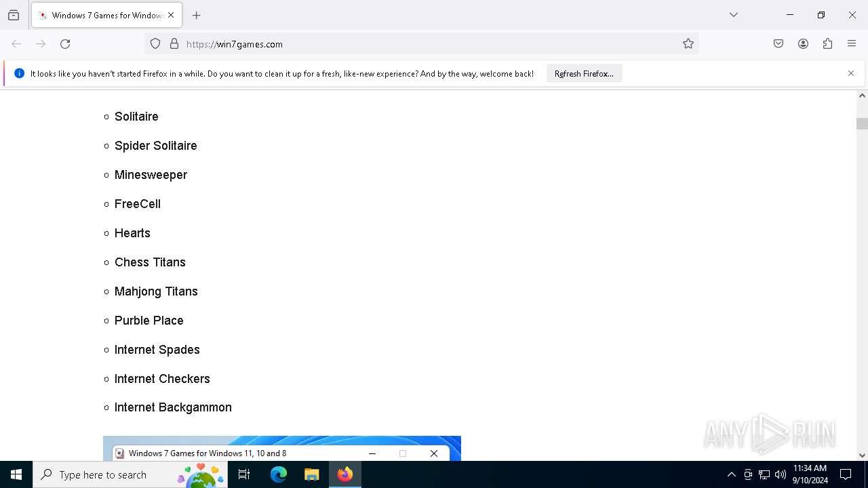
Task: Open the Action Center notifications
Action: pos(846,474)
